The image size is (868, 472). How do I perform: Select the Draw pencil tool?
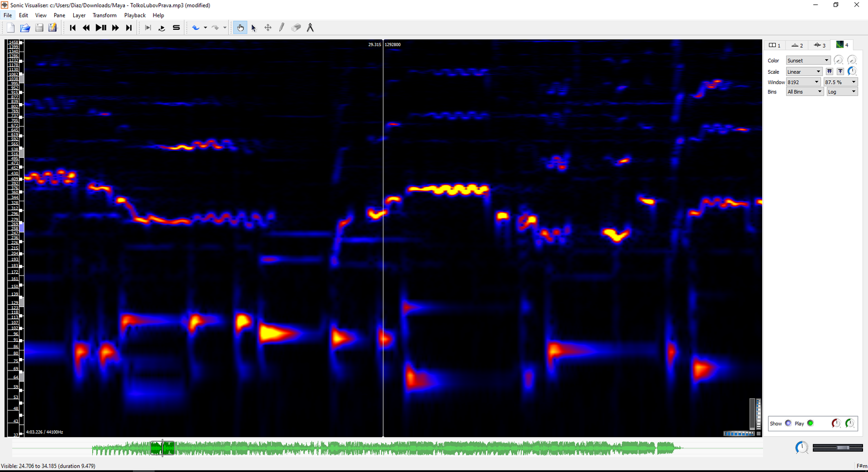coord(282,28)
